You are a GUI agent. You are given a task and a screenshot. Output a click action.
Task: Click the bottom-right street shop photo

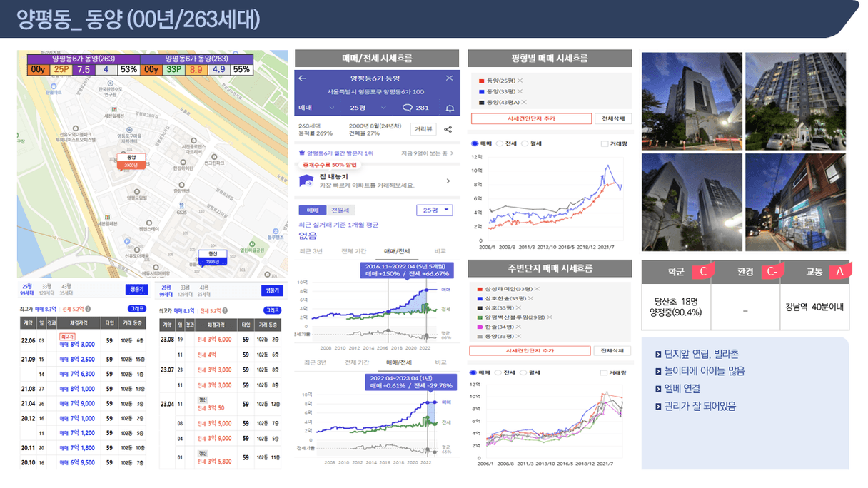796,203
